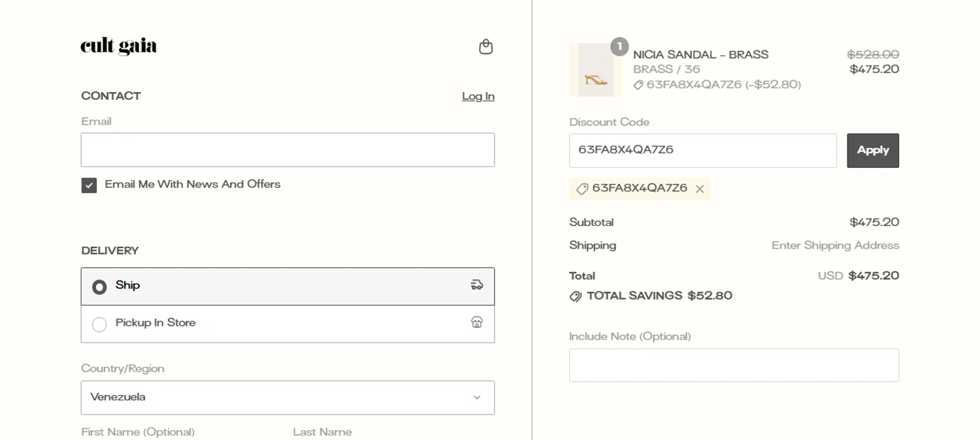980x440 pixels.
Task: Click the quantity badge on product image
Action: pyautogui.click(x=619, y=46)
